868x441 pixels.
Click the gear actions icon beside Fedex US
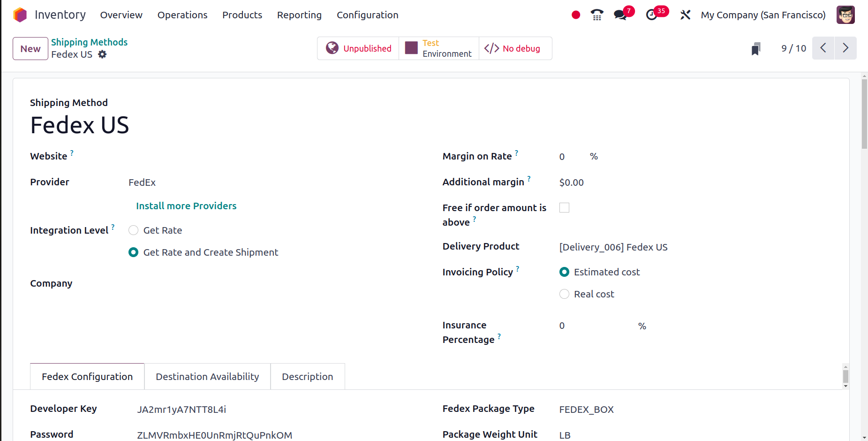click(x=102, y=54)
